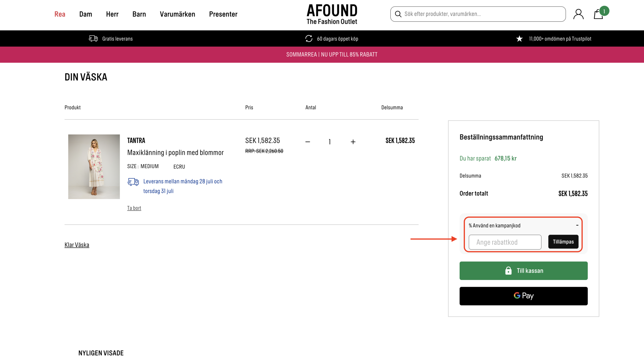Screen dimensions: 644x357
Task: Click the lock icon on Till kassan
Action: [508, 271]
